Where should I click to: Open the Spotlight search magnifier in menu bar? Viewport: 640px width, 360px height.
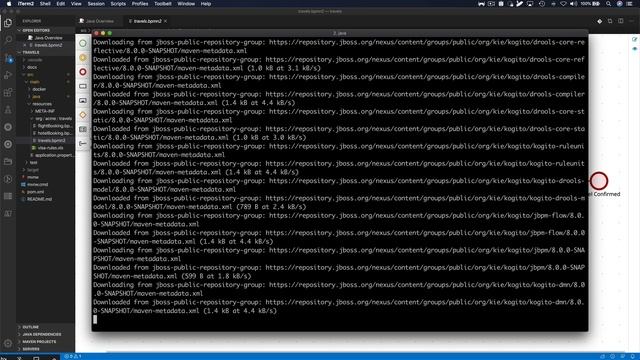pyautogui.click(x=609, y=4)
